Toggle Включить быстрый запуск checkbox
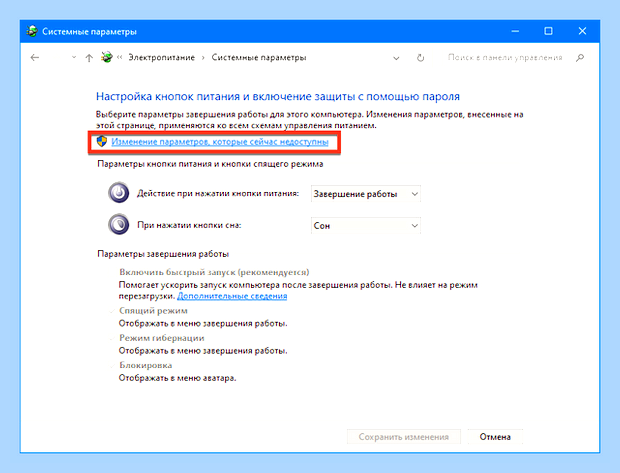 113,272
